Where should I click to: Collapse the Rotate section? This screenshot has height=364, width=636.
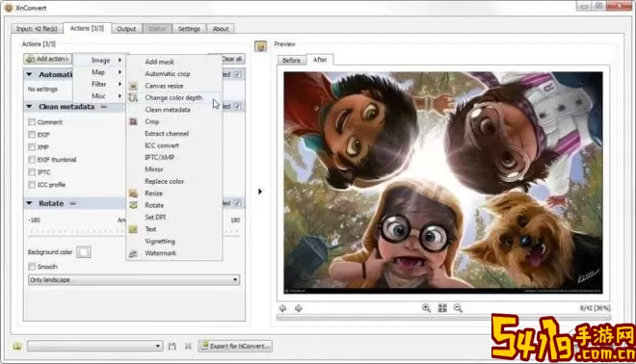pyautogui.click(x=29, y=203)
